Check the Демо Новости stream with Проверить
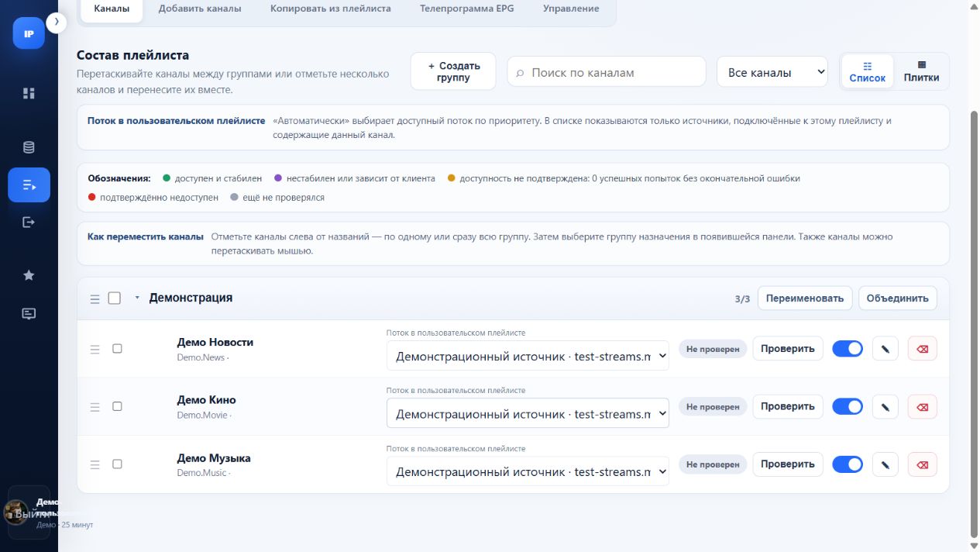The width and height of the screenshot is (980, 552). pos(788,349)
